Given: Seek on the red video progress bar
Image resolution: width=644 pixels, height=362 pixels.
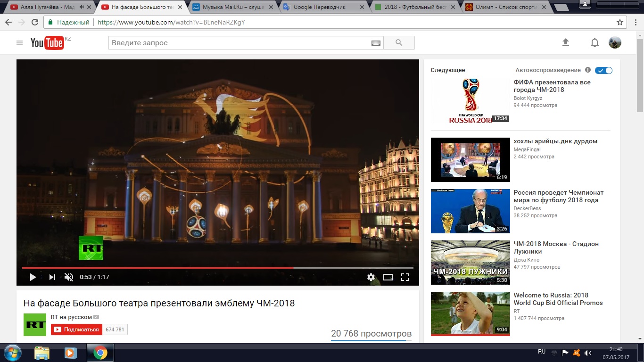Looking at the screenshot, I should pyautogui.click(x=218, y=268).
